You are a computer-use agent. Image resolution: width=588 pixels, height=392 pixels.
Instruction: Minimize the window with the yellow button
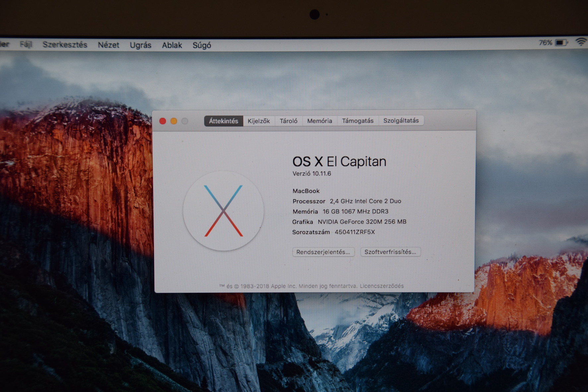174,121
